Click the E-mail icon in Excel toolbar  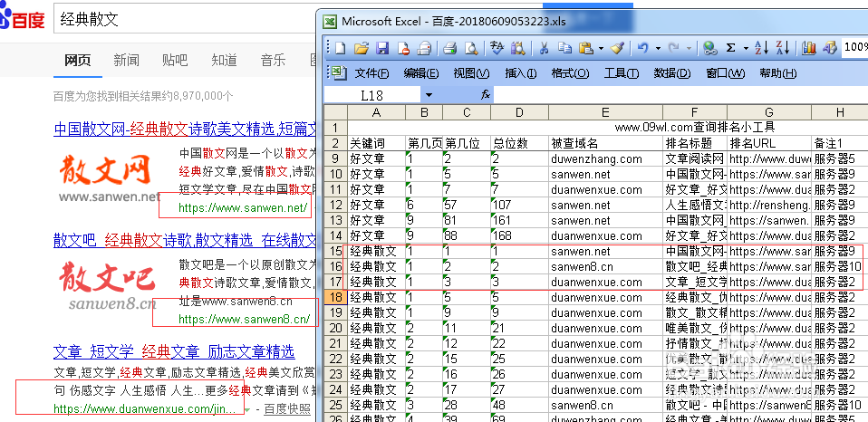coord(425,48)
